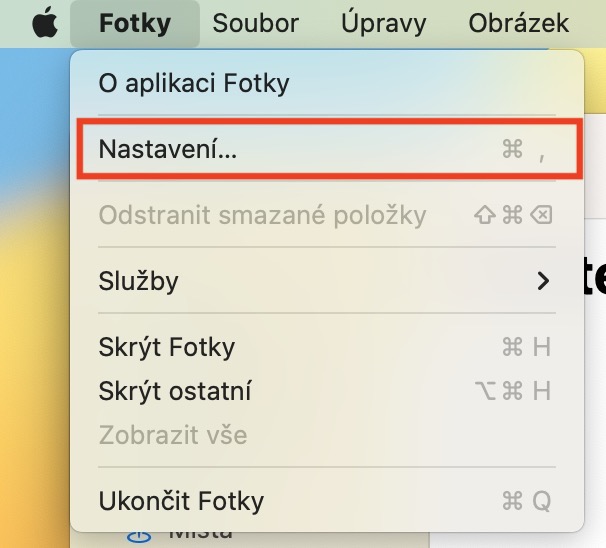Click the ⌘H shortcut symbol beside Skrýt Fotky
The image size is (606, 548).
click(526, 347)
